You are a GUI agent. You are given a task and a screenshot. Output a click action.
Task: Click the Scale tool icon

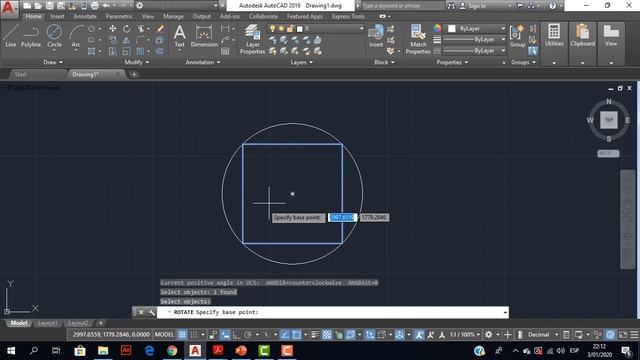coord(127,51)
